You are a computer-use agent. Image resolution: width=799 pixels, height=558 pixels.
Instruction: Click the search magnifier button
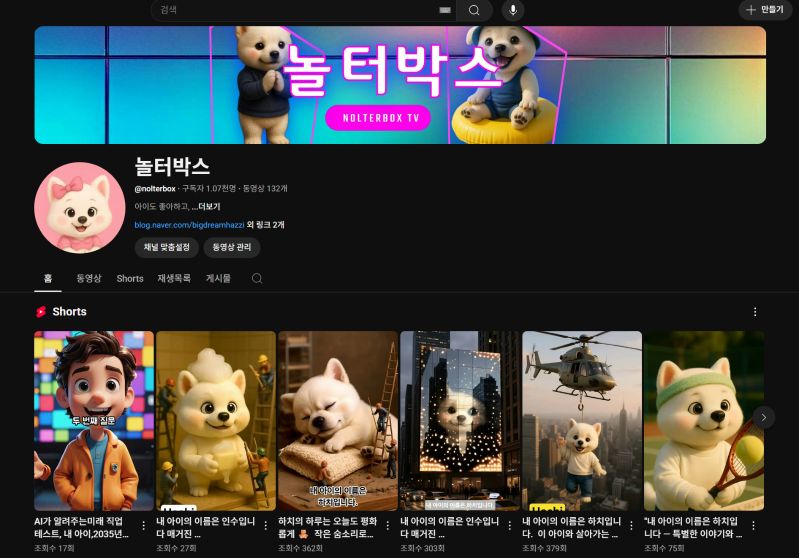point(474,10)
